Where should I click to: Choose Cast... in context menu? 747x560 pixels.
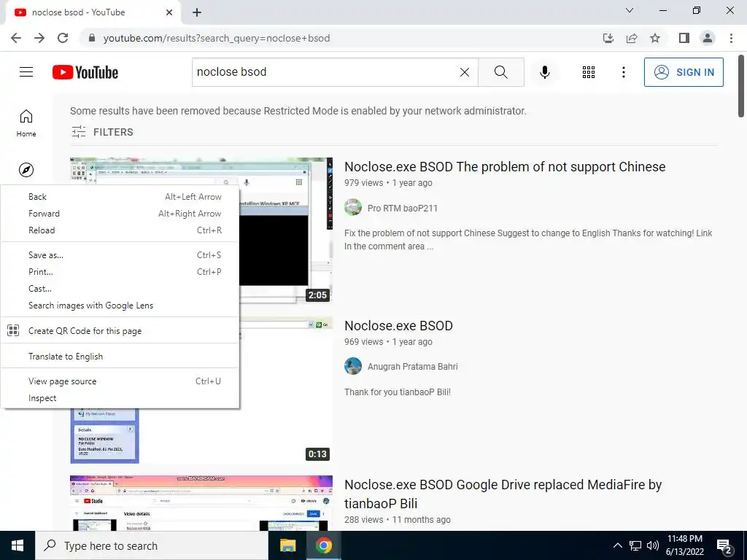click(120, 288)
